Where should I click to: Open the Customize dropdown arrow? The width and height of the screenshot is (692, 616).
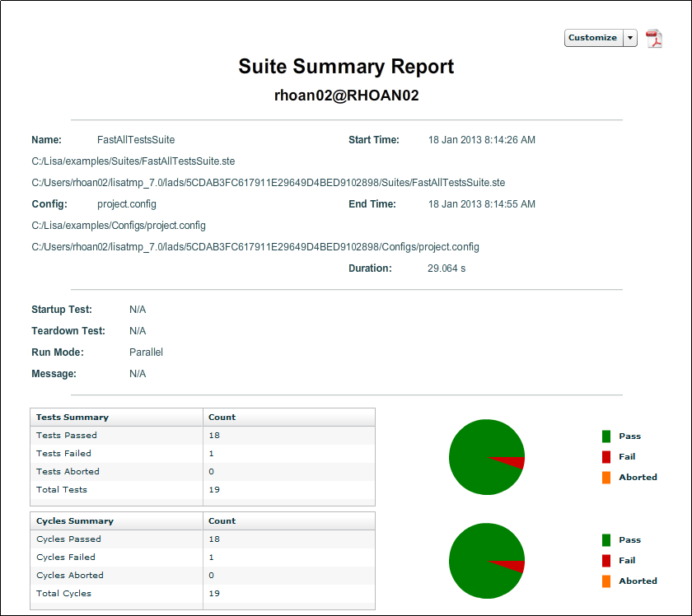[x=630, y=38]
